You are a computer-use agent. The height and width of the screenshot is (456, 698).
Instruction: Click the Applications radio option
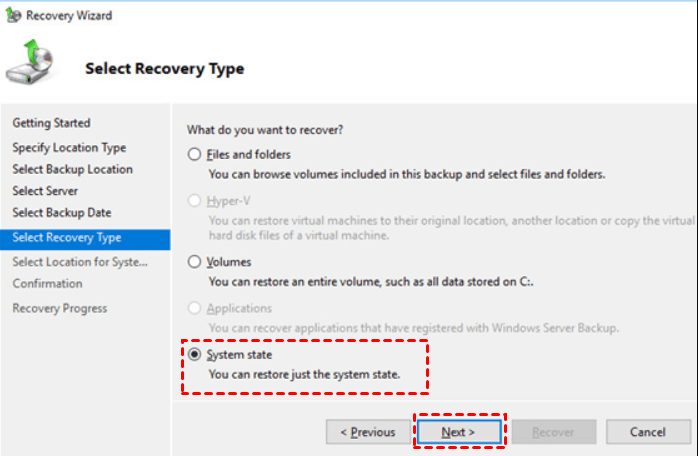(x=194, y=309)
